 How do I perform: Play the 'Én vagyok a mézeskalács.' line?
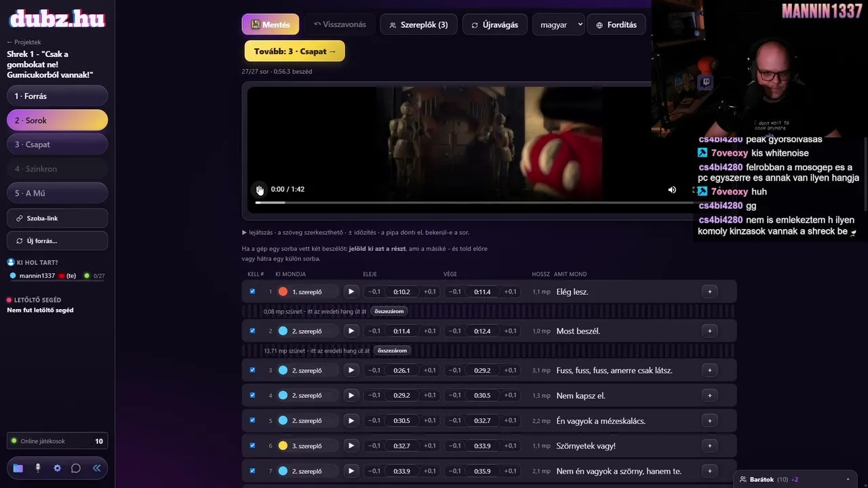click(351, 420)
